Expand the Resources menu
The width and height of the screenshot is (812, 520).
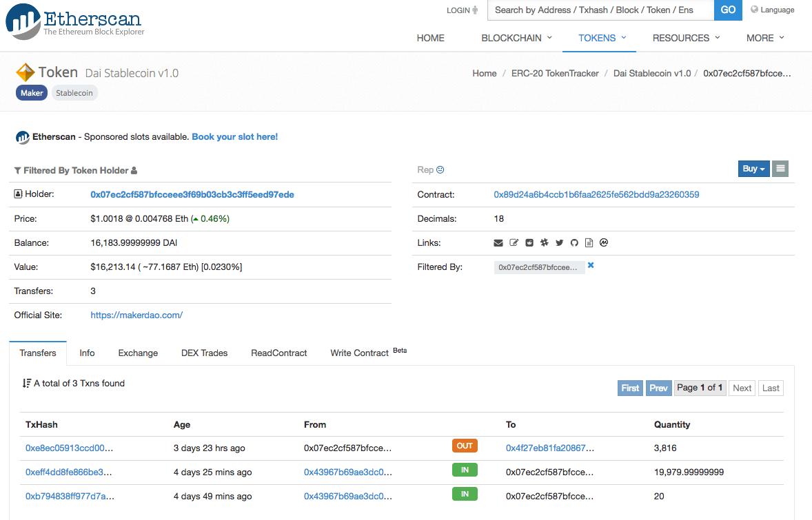[686, 39]
